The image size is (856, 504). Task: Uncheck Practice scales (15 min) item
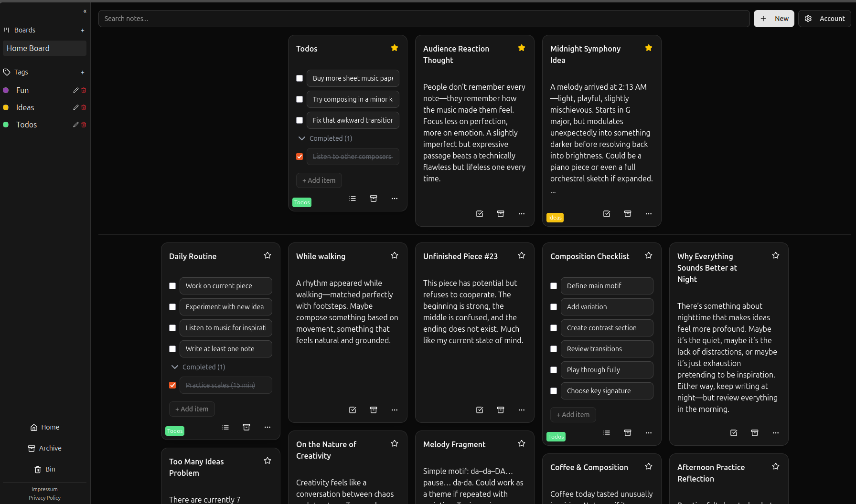[x=172, y=385]
